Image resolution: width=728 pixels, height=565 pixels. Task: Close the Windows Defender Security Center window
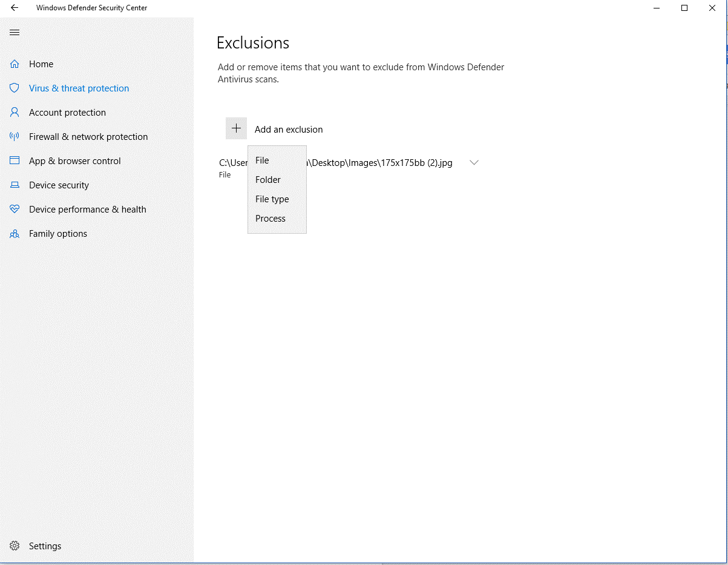click(x=712, y=8)
